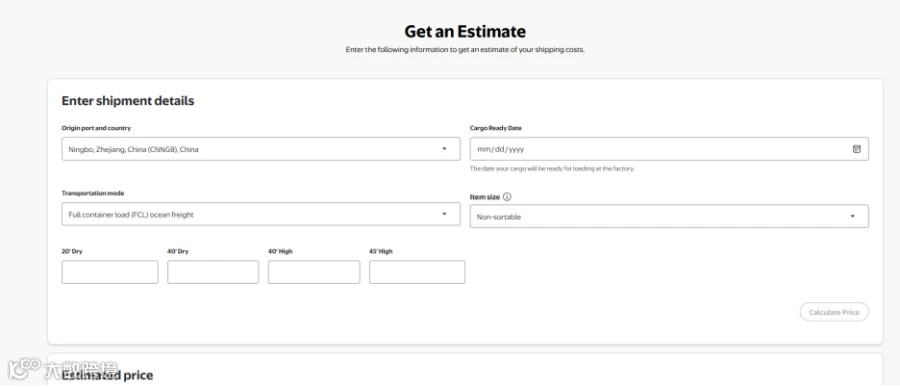Click the subtitle about estimating shipping costs
Viewport: 900px width, 387px height.
[465, 50]
